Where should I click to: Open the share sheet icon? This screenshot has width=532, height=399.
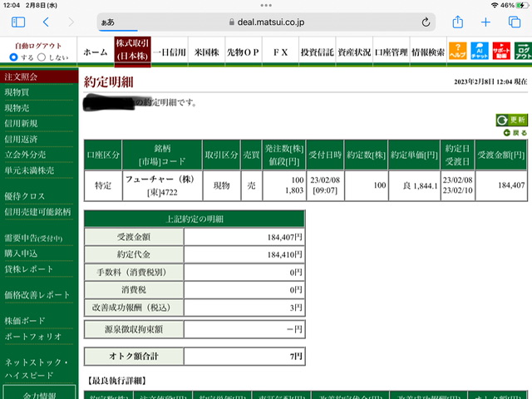tap(458, 22)
